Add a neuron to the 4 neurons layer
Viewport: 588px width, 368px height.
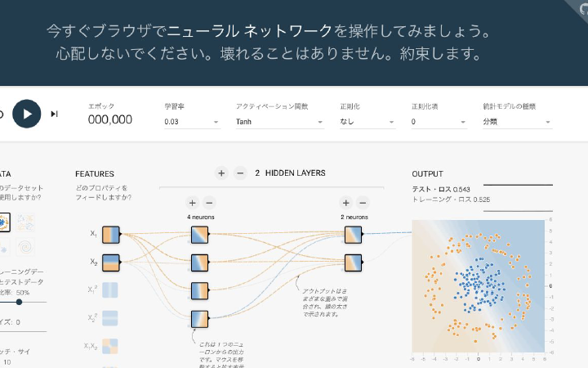coord(193,203)
